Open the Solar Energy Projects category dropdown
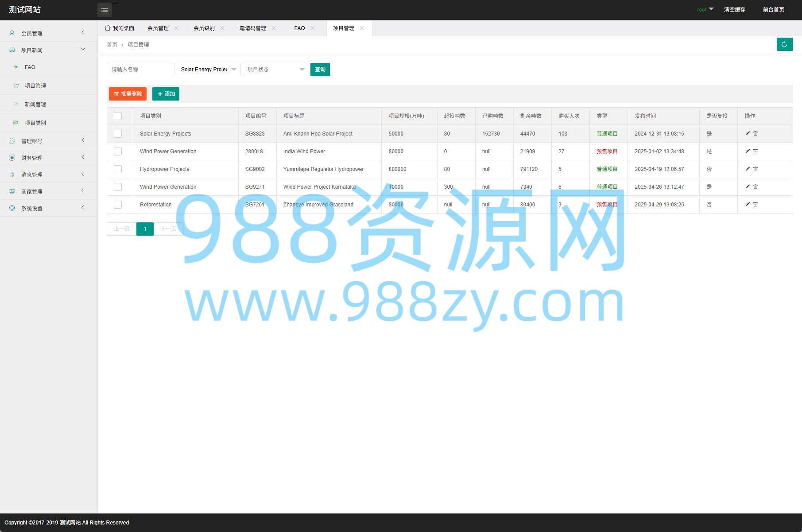Image resolution: width=802 pixels, height=532 pixels. 208,70
